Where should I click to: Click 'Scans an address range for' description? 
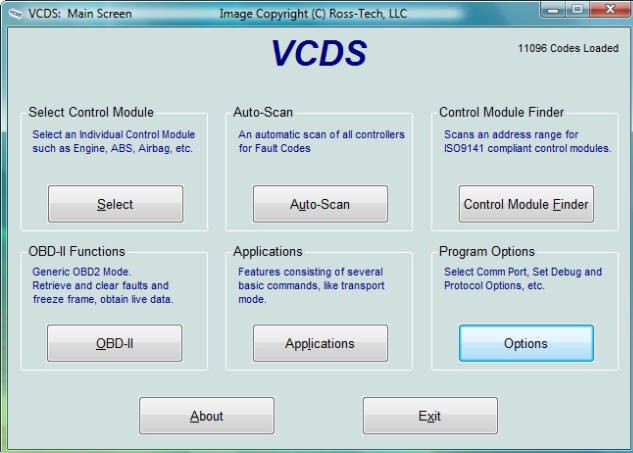[511, 134]
